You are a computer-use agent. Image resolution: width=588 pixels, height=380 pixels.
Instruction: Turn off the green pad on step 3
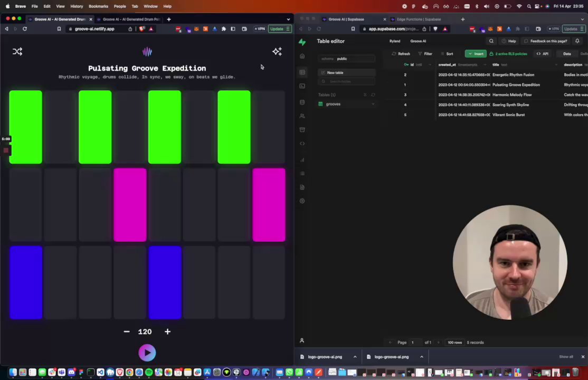pos(95,127)
